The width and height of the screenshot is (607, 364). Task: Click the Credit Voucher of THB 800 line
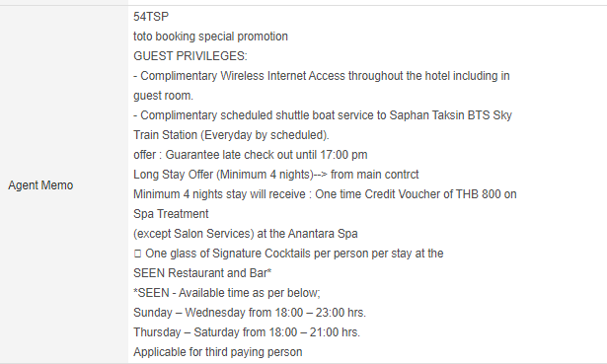pos(325,194)
